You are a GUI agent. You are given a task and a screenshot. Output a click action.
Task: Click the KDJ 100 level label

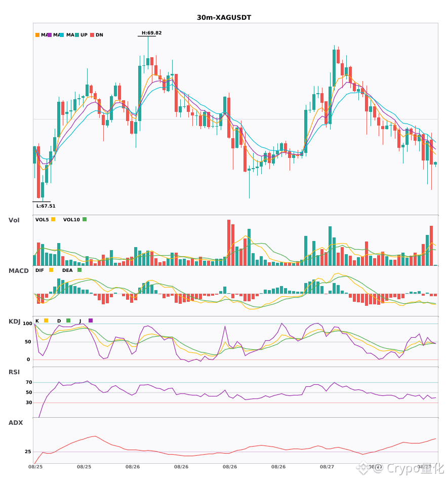coord(28,324)
